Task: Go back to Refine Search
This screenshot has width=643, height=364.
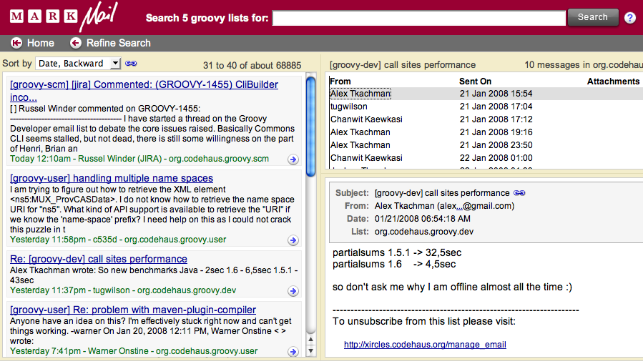Action: tap(119, 43)
